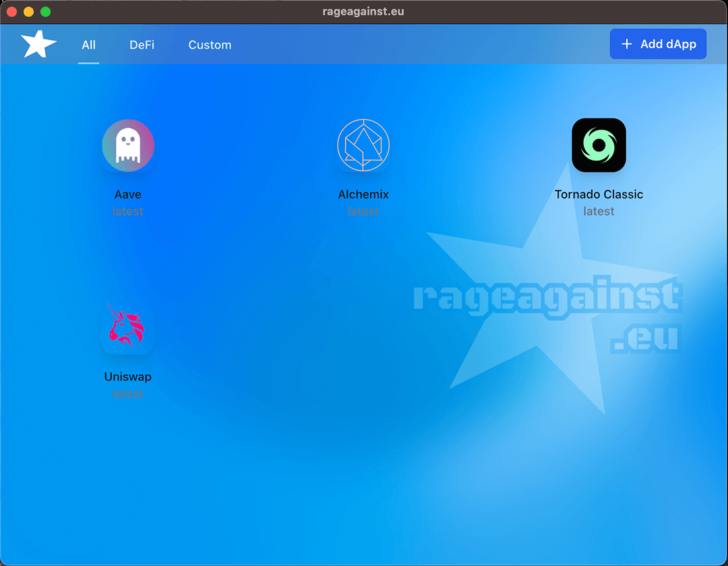This screenshot has height=566, width=728.
Task: Click the 'latest' version under Uniswap
Action: pyautogui.click(x=128, y=393)
